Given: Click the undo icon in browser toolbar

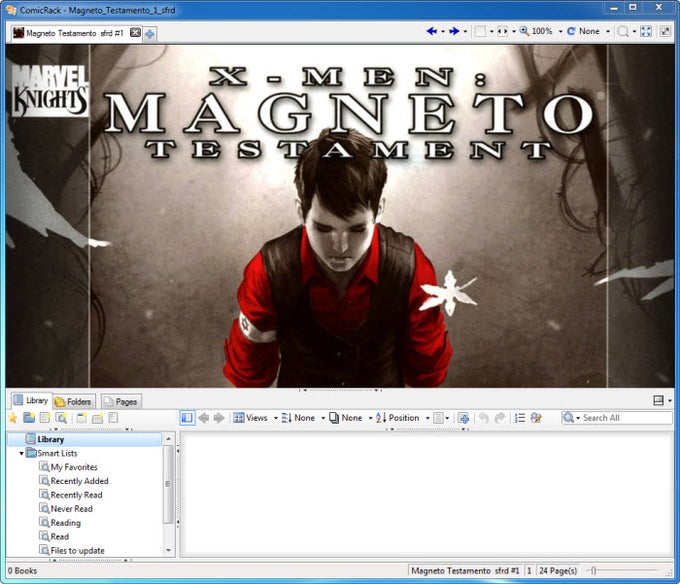Looking at the screenshot, I should coord(484,418).
